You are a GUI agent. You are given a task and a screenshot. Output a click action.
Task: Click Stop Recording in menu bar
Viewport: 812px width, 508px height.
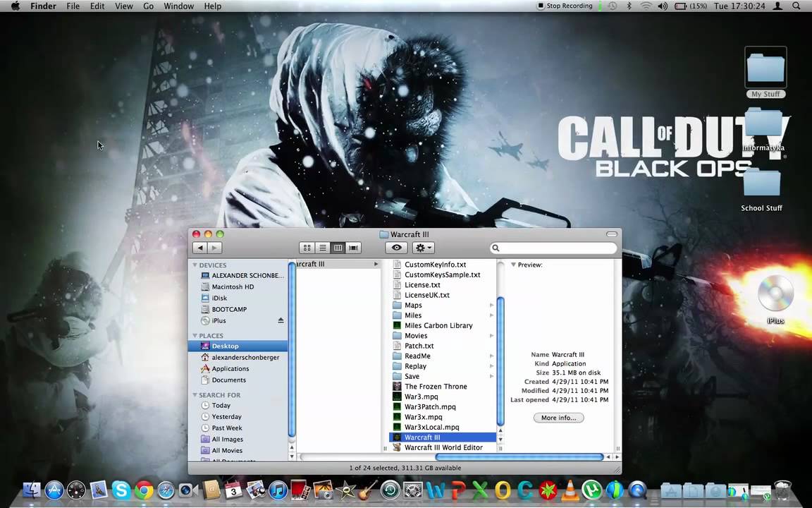coord(565,6)
